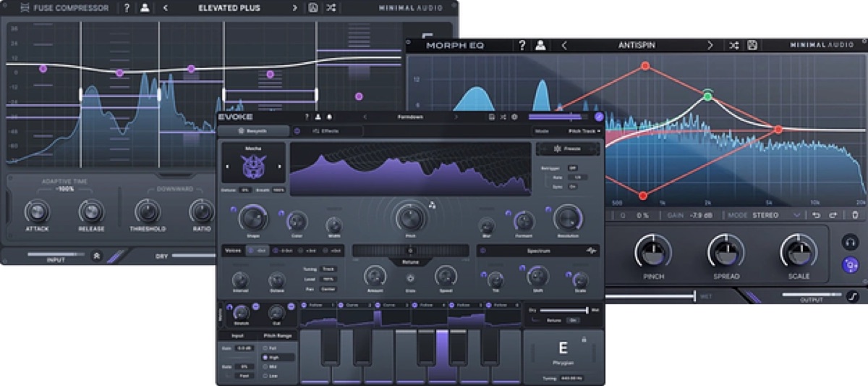
Task: Click Fuse Compressor preset name Elevated Plus
Action: point(229,8)
